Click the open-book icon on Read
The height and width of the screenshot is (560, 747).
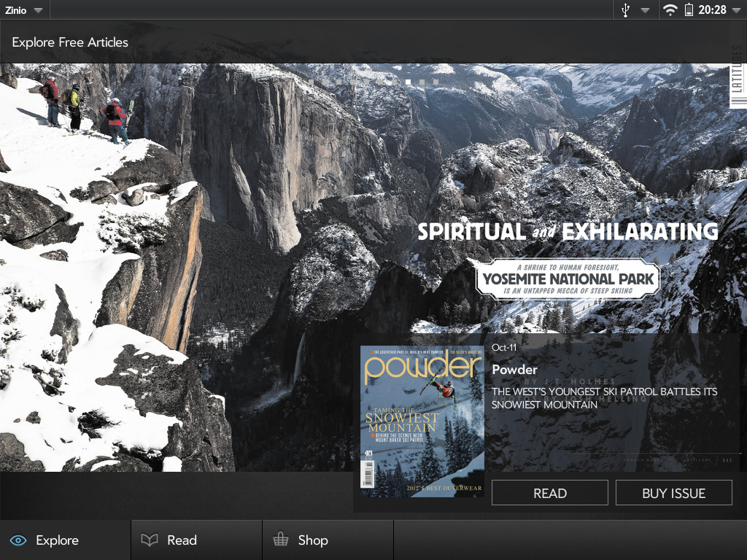pyautogui.click(x=150, y=540)
